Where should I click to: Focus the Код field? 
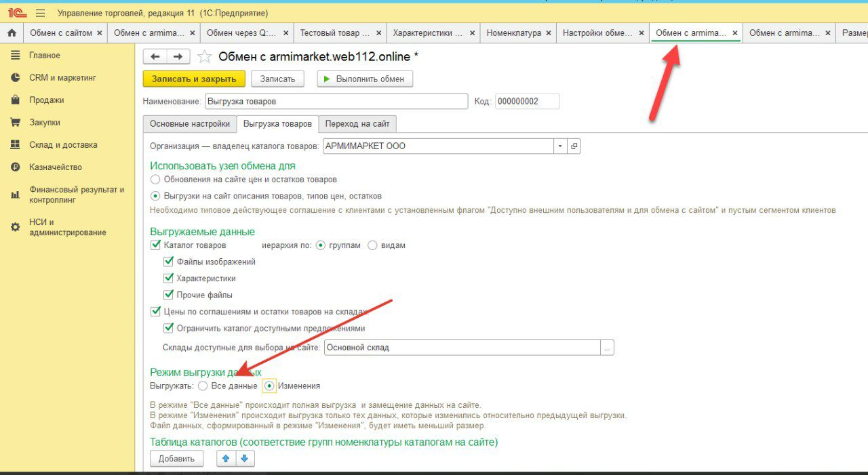click(x=527, y=102)
